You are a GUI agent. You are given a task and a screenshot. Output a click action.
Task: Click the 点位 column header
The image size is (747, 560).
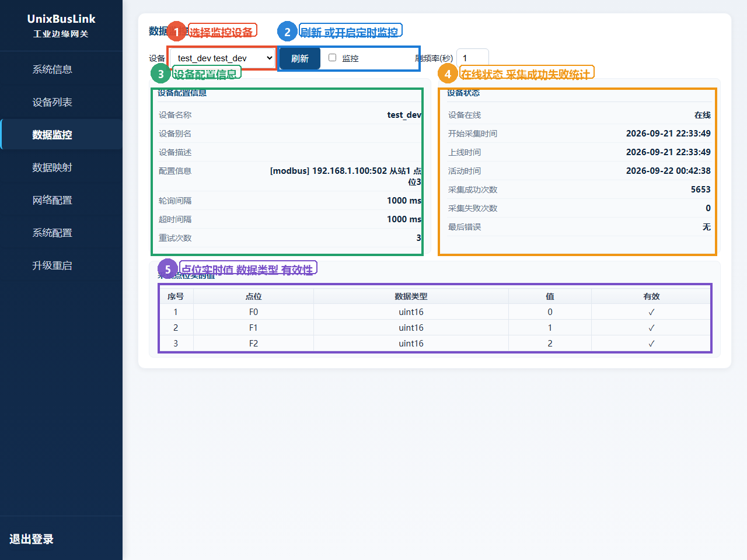[253, 296]
